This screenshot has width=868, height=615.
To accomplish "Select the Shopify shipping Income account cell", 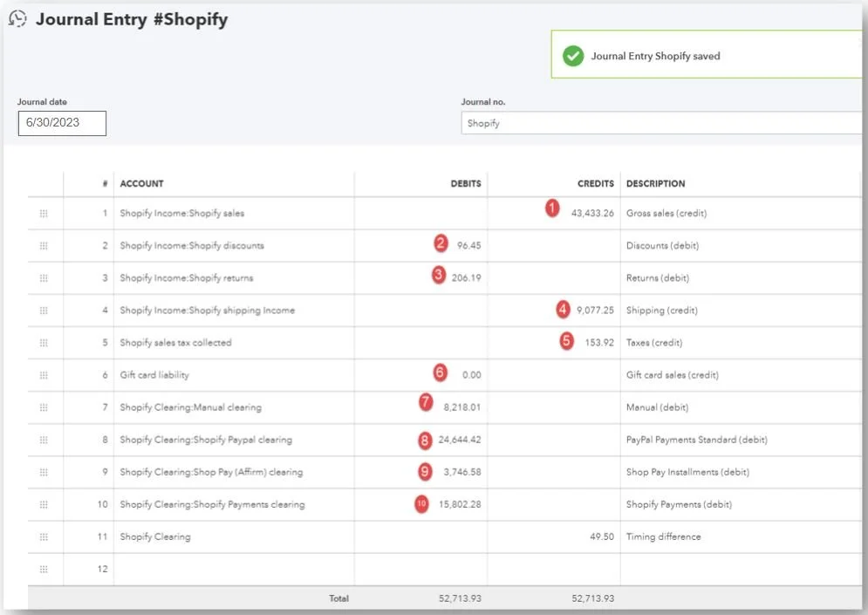I will (234, 310).
